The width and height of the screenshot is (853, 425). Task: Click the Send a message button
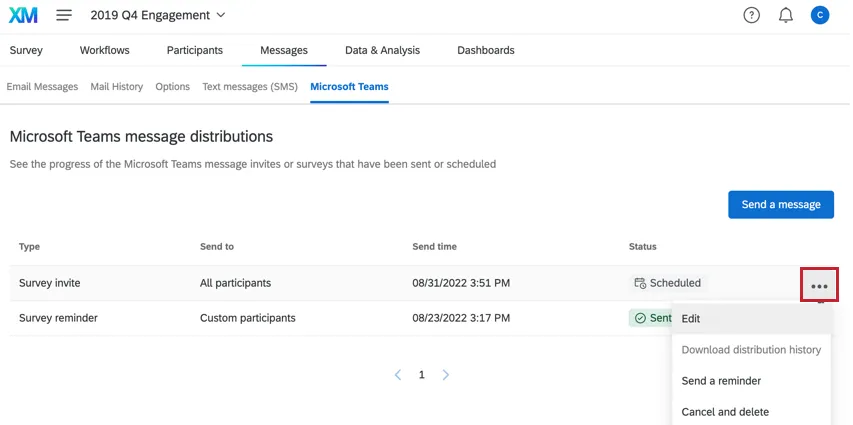pyautogui.click(x=781, y=204)
